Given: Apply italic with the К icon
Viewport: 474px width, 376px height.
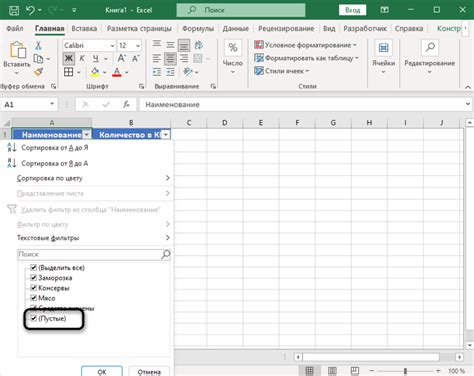Looking at the screenshot, I should 82,58.
